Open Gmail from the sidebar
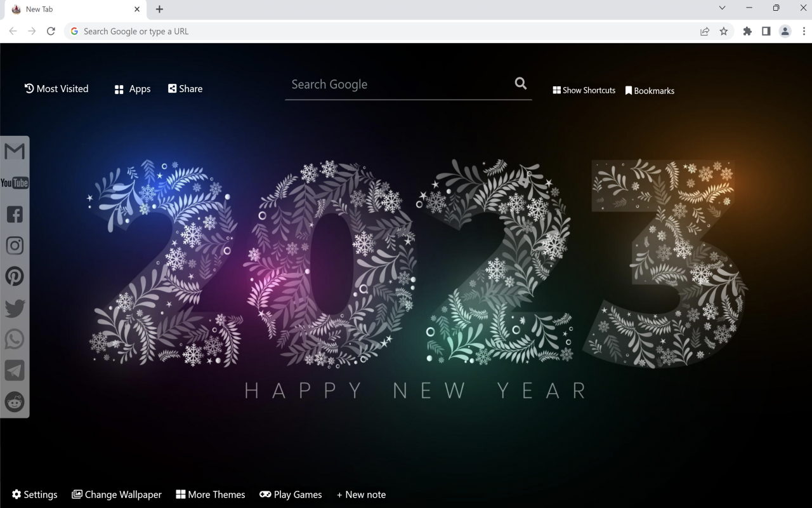The image size is (812, 508). point(15,151)
